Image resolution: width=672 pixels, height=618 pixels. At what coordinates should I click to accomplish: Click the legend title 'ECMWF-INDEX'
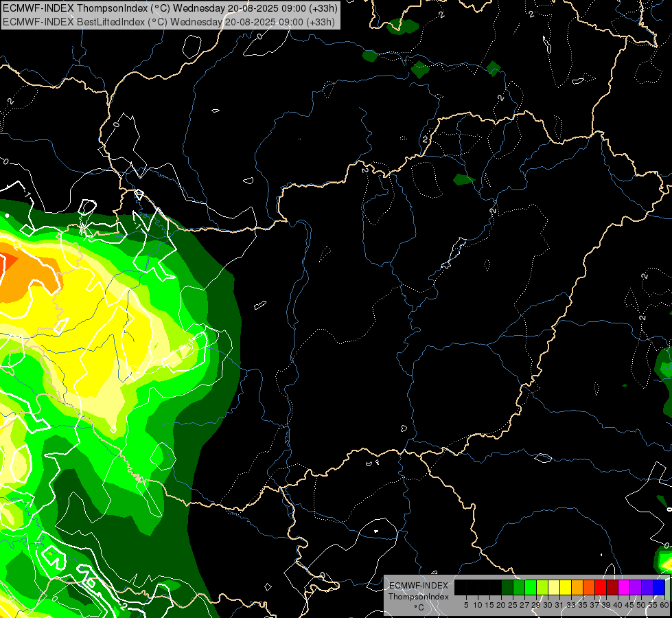419,586
